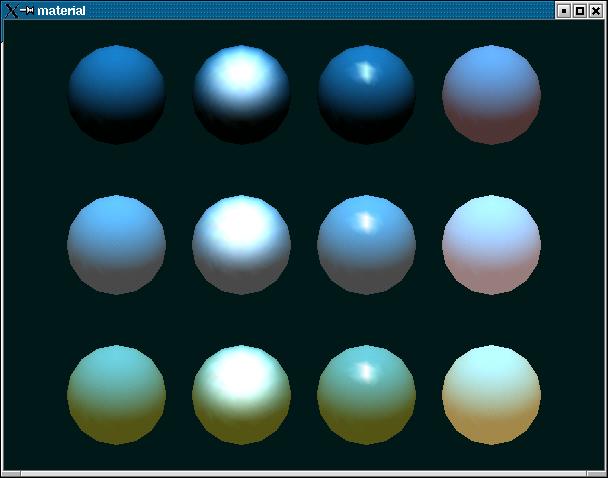Click the bottom-left teal and olive sphere
Viewport: 608px width, 478px height.
click(x=117, y=395)
